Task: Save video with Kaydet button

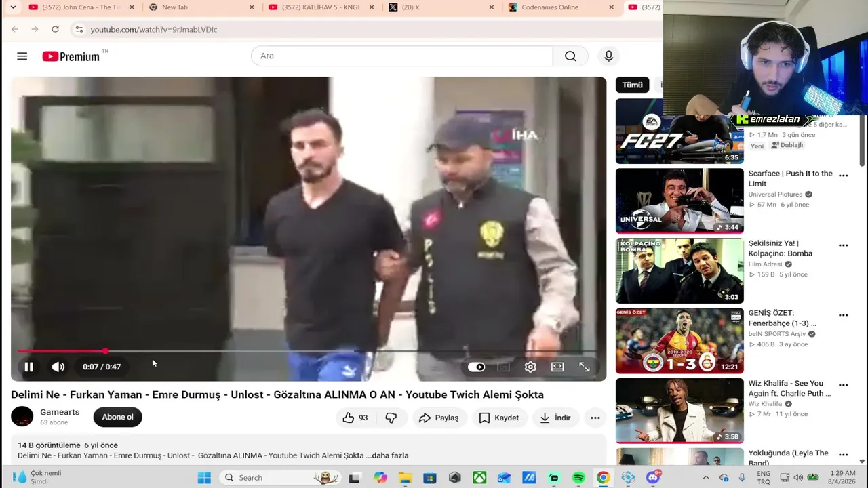Action: click(499, 418)
